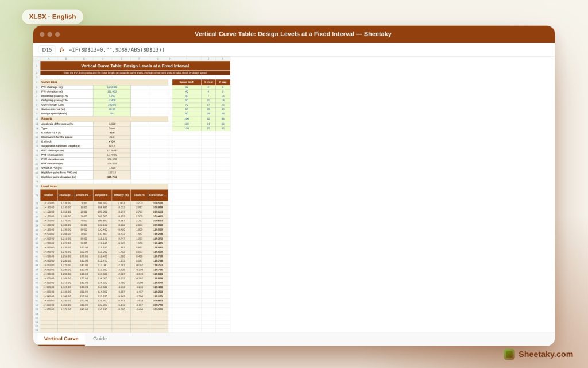Select last Station cell in level table
Viewport: 588px width, 368px height.
49,309
